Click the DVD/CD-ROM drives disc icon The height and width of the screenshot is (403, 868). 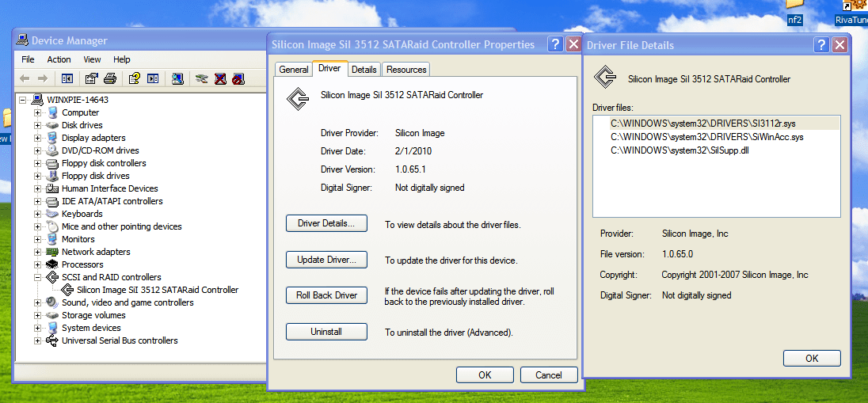click(52, 150)
